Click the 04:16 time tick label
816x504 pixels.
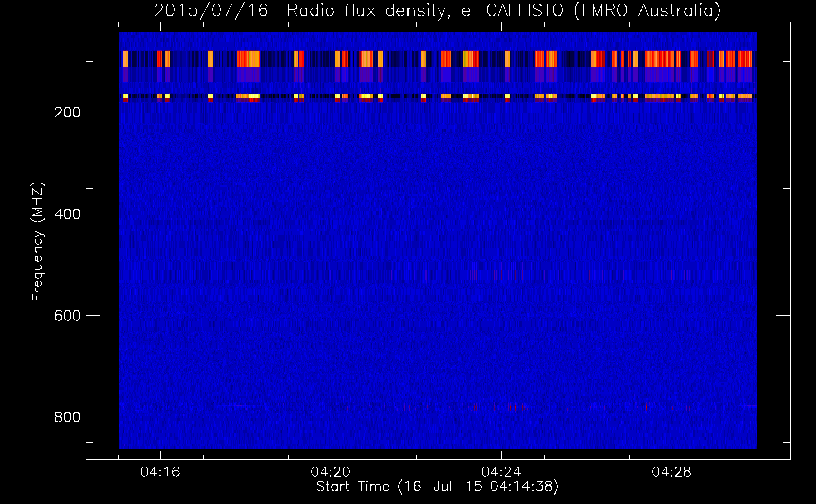(x=160, y=472)
